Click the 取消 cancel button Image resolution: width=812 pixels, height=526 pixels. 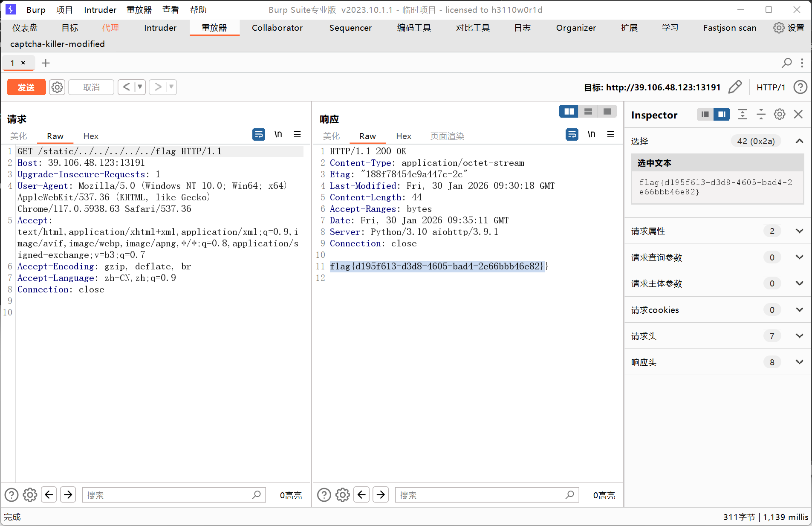[91, 87]
